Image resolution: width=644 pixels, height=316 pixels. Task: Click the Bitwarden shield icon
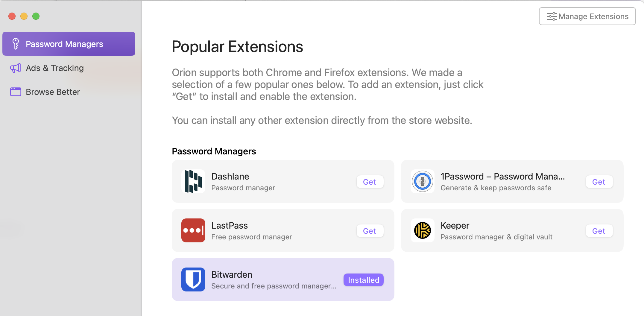point(193,279)
